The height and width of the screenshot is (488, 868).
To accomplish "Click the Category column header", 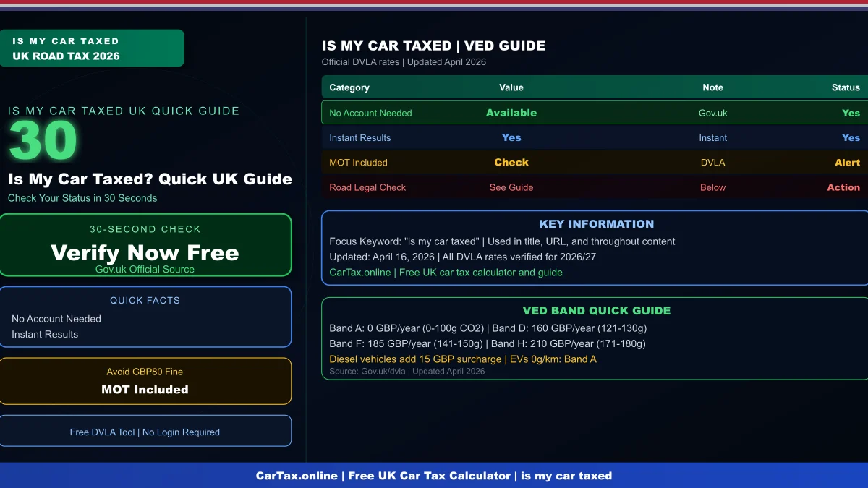I will click(349, 87).
